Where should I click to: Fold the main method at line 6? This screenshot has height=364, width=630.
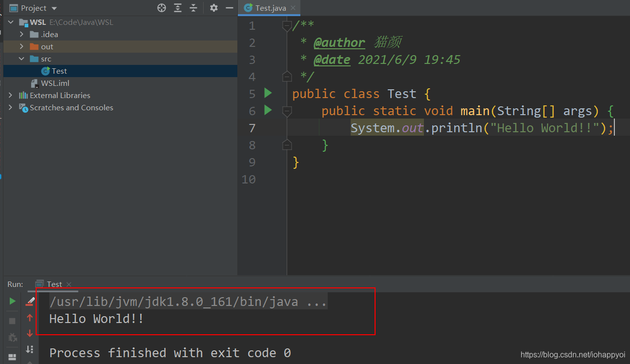(x=287, y=111)
